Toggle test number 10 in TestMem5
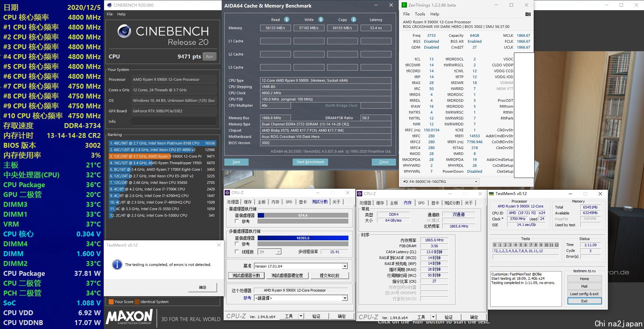The height and width of the screenshot is (329, 644). pyautogui.click(x=546, y=245)
